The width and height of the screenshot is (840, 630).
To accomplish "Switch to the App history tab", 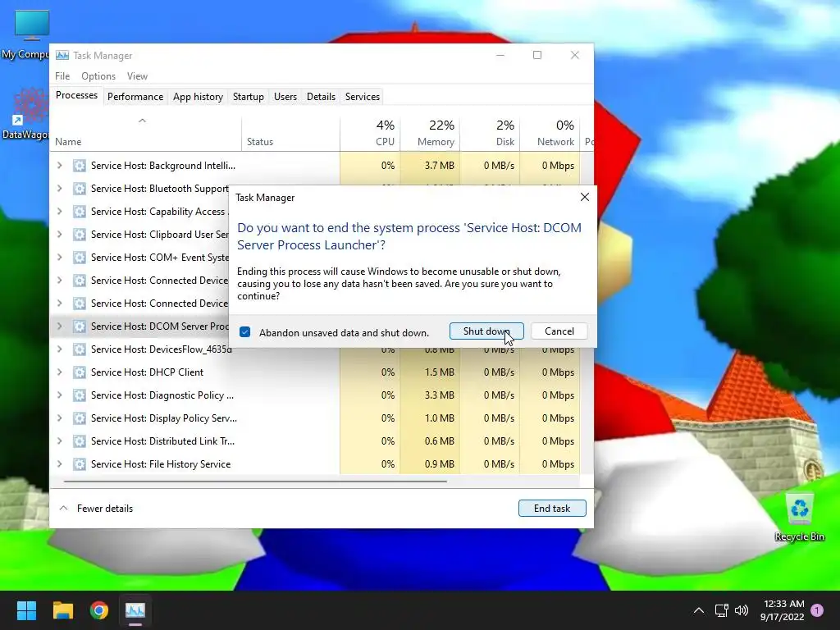I will point(198,97).
